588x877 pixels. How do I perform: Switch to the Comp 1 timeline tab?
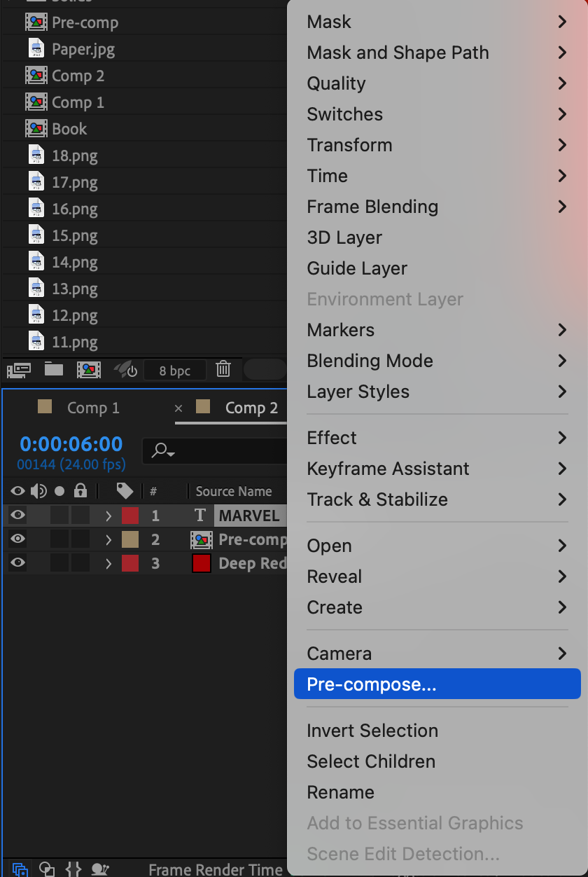click(92, 408)
